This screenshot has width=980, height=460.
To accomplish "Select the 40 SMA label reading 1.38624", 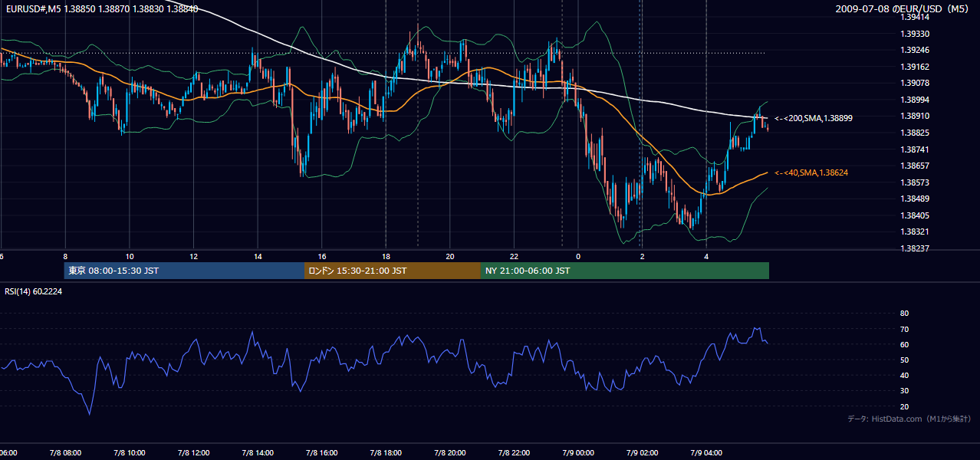I will click(x=811, y=173).
